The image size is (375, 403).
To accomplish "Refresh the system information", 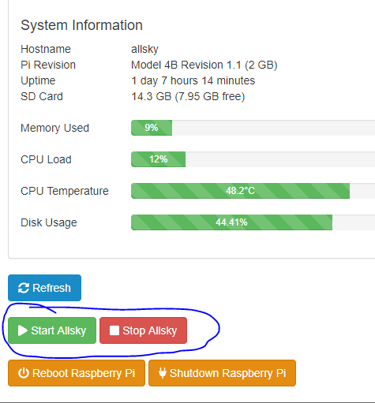I will [x=45, y=288].
